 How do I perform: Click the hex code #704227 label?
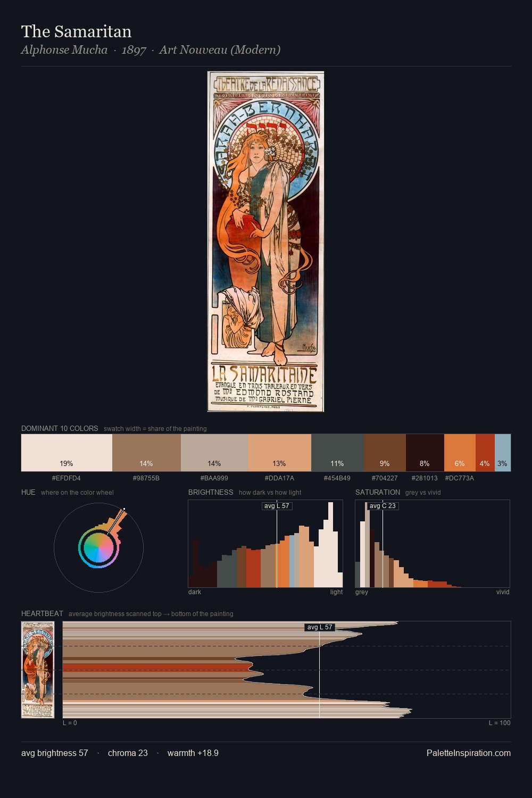click(x=385, y=478)
